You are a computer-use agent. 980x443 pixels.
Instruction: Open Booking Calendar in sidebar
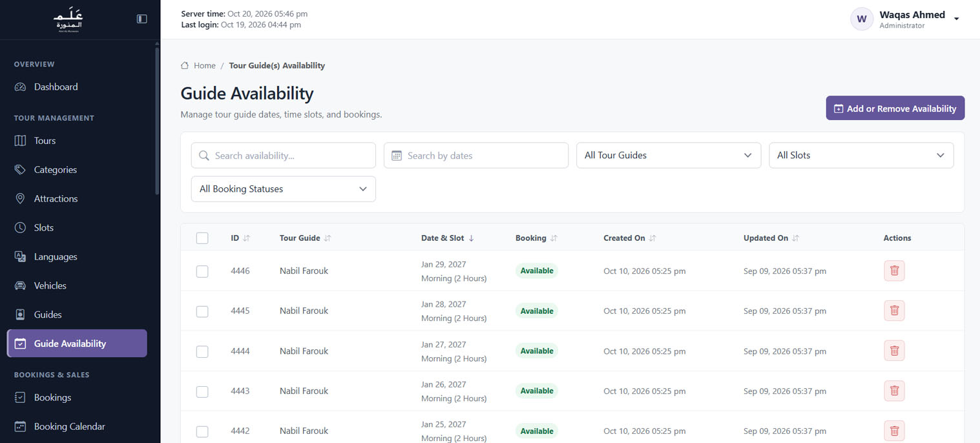point(78,427)
